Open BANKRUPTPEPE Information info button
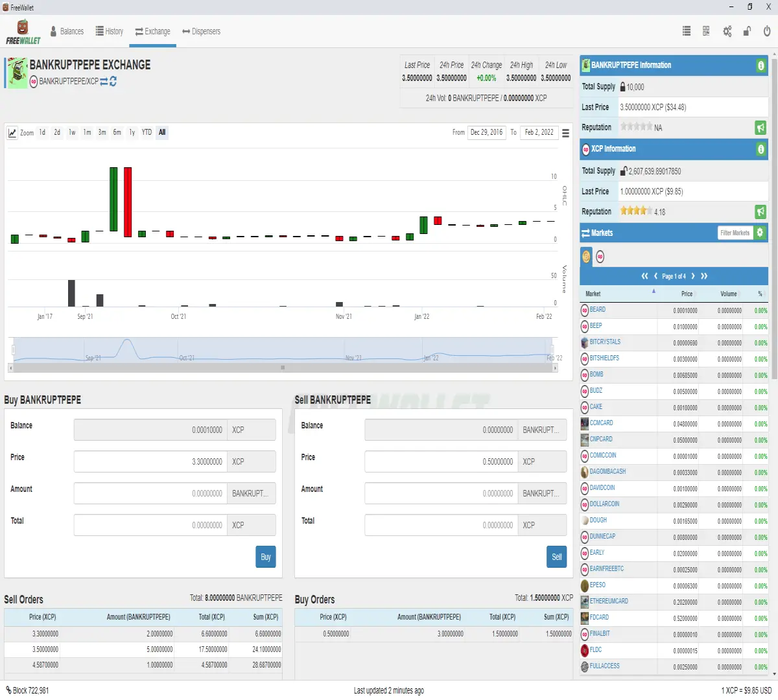The height and width of the screenshot is (700, 778). tap(760, 65)
